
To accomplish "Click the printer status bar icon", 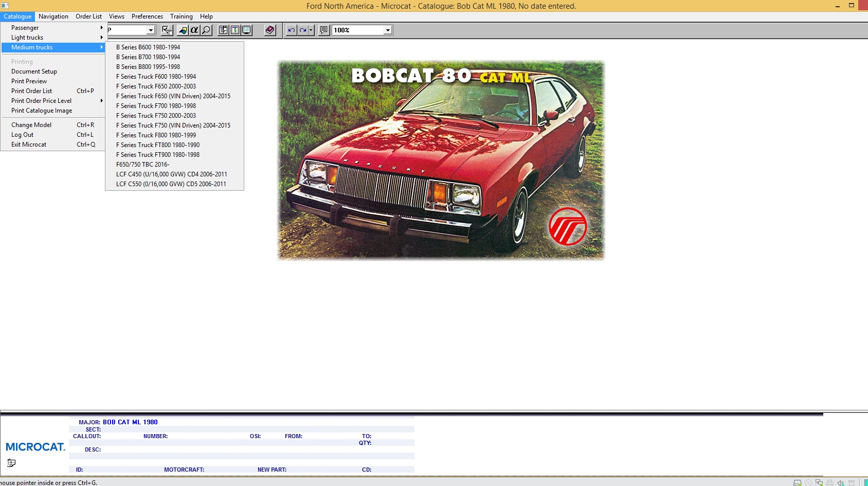I will point(830,482).
